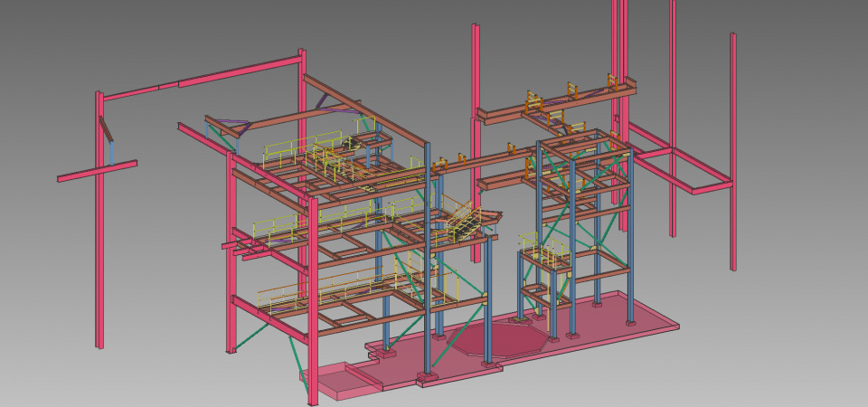Screen dimensions: 868x407
Task: Click the orange supports on the top-right beam
Action: click(x=572, y=90)
